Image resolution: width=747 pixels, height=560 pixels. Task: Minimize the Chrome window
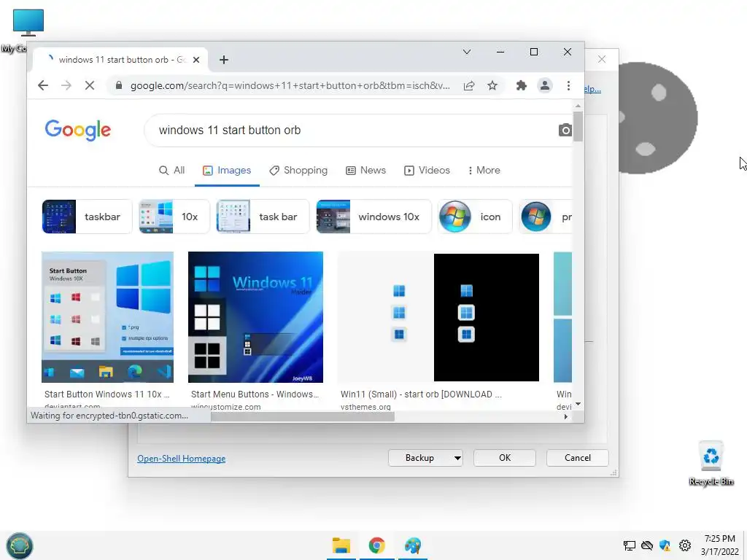(x=500, y=52)
